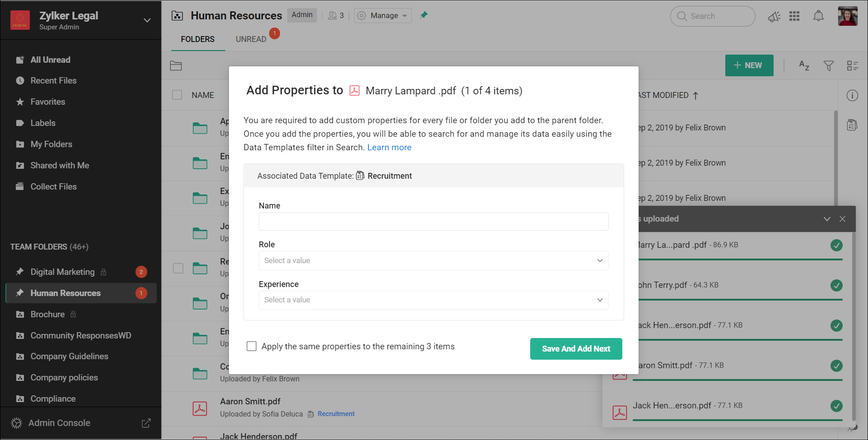868x440 pixels.
Task: Click the Admin role badge
Action: [302, 15]
